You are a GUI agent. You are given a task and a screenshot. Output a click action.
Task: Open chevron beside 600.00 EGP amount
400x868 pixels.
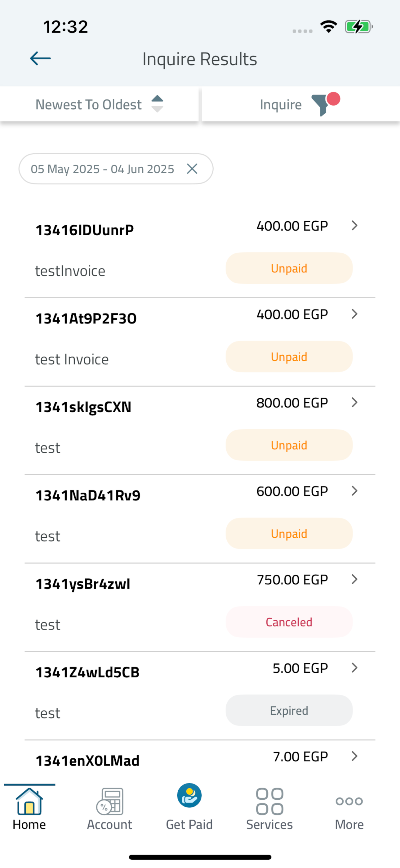[x=354, y=491]
